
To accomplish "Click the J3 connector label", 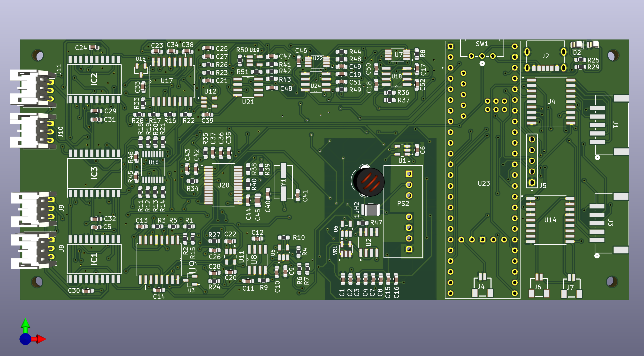I will click(x=611, y=223).
